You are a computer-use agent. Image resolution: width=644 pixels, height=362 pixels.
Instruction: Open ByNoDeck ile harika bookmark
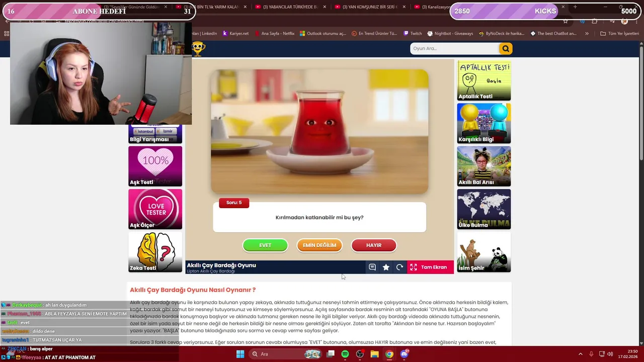tap(502, 34)
